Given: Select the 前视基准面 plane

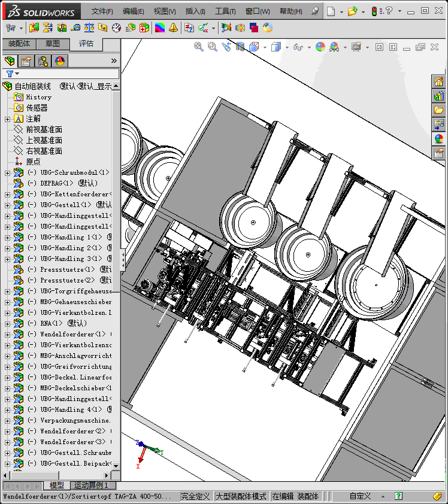Looking at the screenshot, I should 44,129.
